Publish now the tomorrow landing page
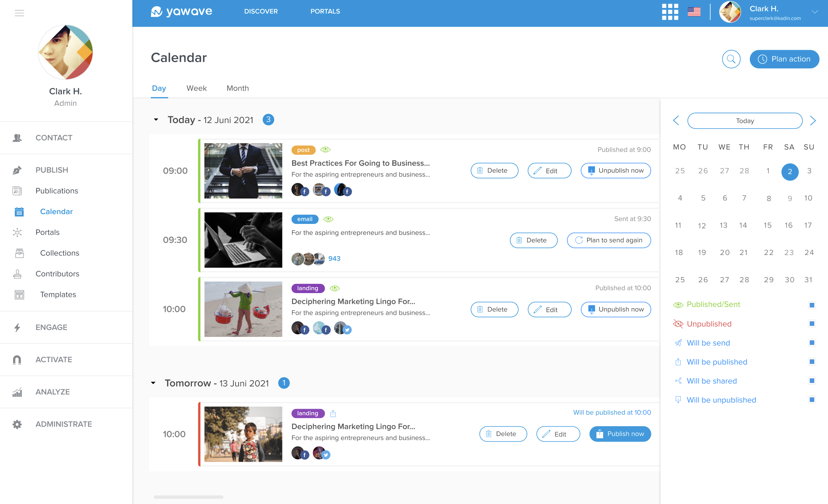The image size is (828, 504). pyautogui.click(x=620, y=434)
